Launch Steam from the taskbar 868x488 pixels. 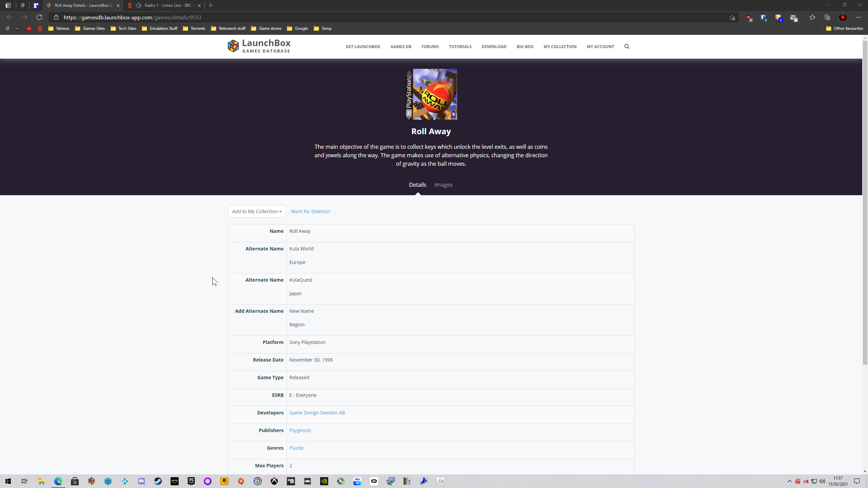pos(158,481)
